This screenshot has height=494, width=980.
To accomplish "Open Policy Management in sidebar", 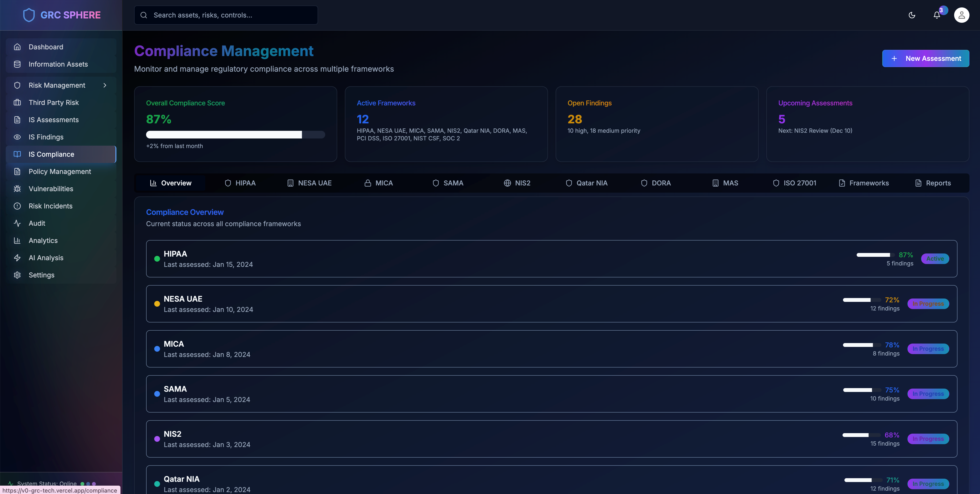I will pyautogui.click(x=60, y=172).
